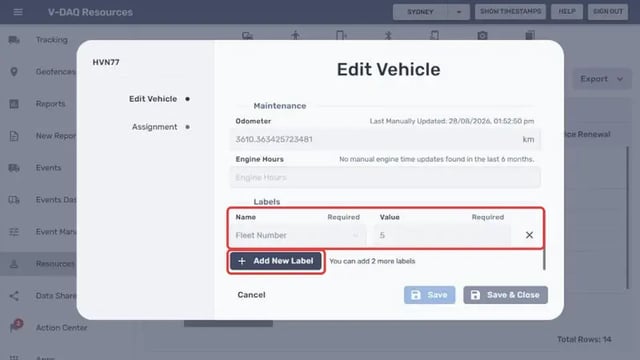Viewport: 640px width, 360px height.
Task: Click the SHOW TIMESTAMPS button
Action: 510,12
